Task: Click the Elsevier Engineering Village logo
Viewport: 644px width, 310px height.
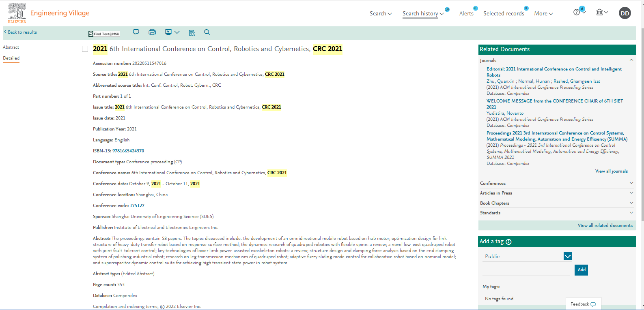Action: tap(49, 13)
